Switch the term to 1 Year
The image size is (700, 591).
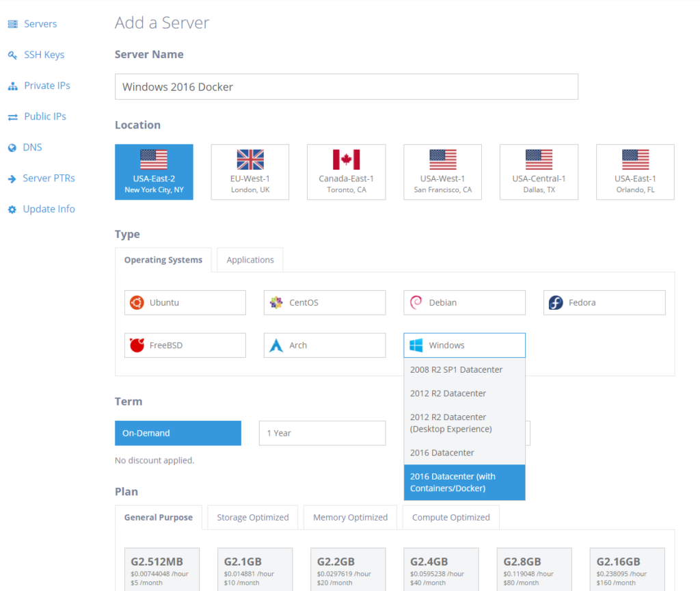click(322, 433)
